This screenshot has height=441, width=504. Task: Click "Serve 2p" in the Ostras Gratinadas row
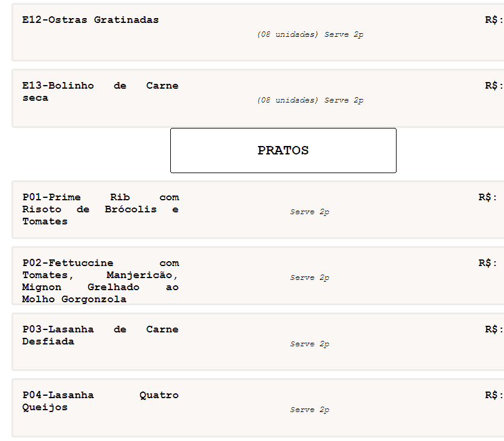tap(344, 34)
